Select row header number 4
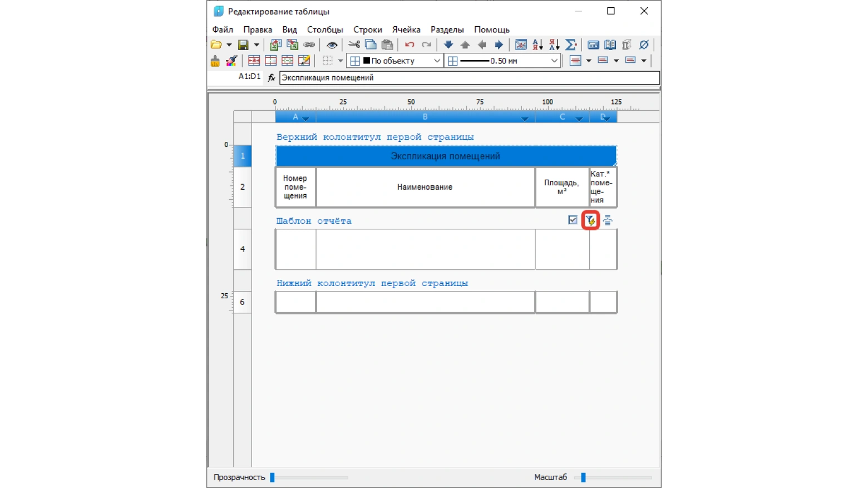 click(242, 249)
